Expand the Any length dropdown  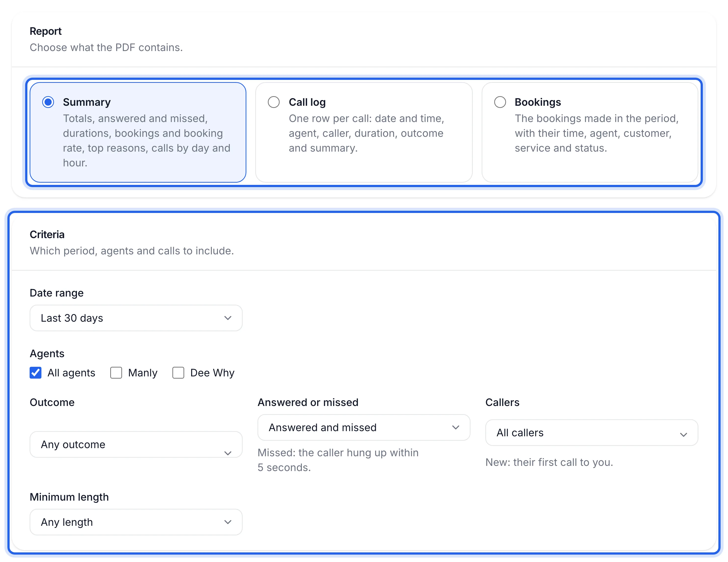point(136,522)
